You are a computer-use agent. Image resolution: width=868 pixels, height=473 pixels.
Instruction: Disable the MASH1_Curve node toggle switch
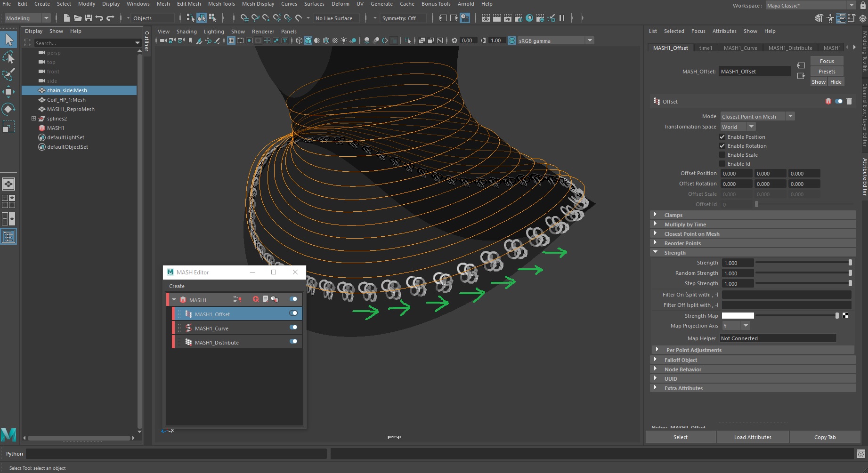pos(294,328)
